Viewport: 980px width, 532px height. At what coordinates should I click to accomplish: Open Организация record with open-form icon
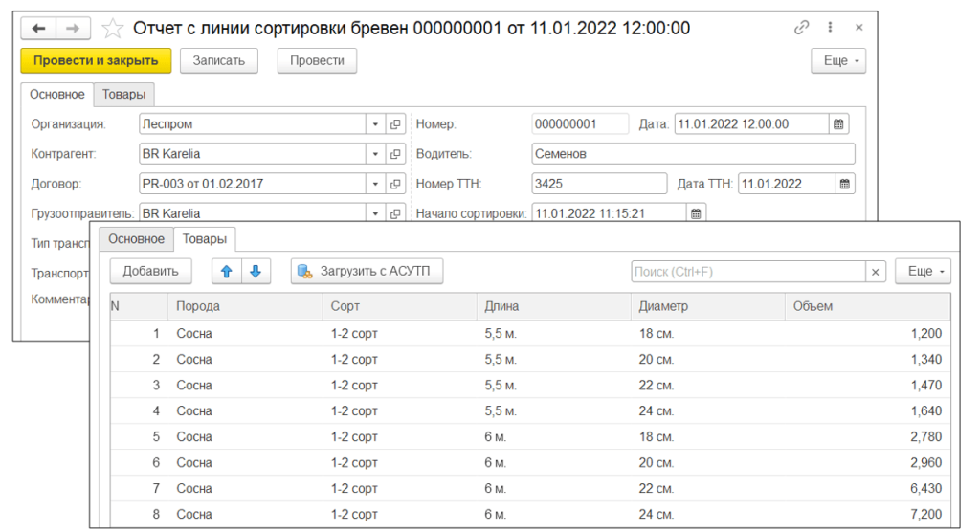[395, 123]
